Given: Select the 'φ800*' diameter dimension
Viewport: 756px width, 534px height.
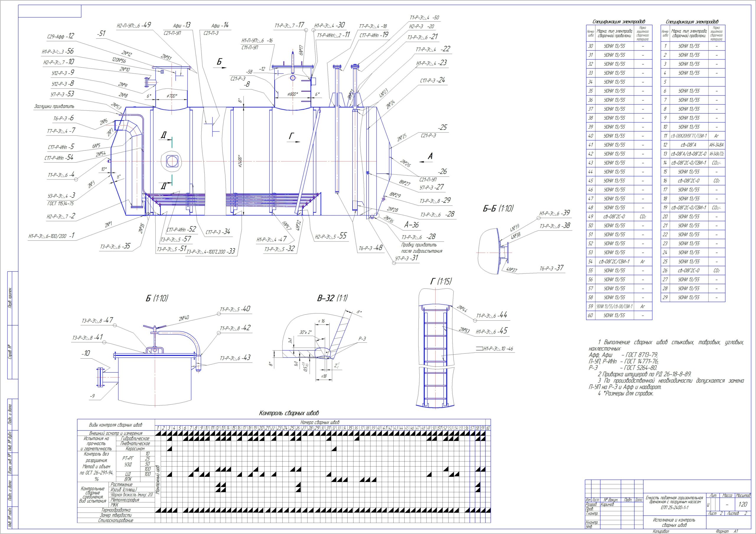Looking at the screenshot, I should (x=293, y=94).
